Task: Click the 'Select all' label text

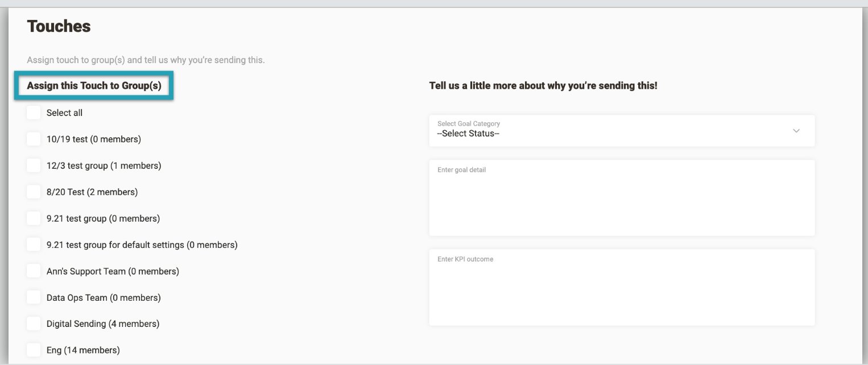Action: coord(64,113)
